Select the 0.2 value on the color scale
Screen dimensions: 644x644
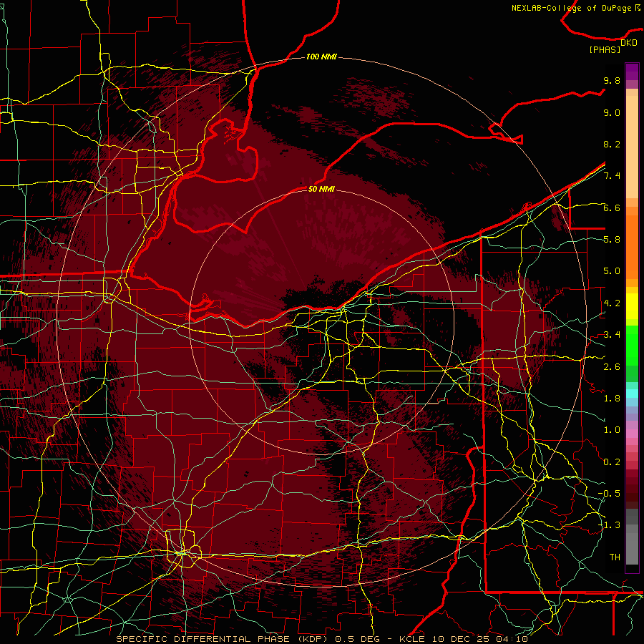coord(612,462)
